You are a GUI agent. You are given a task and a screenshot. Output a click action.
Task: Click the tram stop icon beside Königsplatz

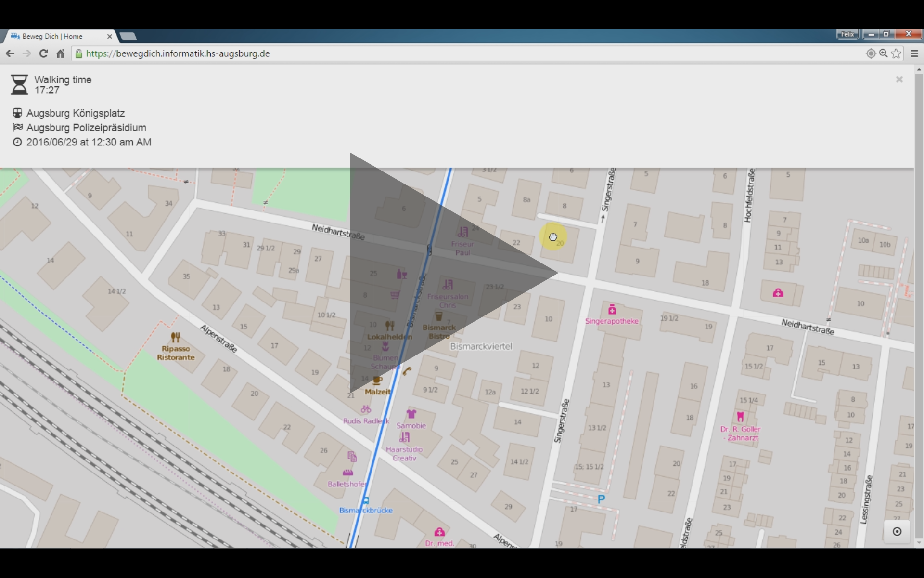pyautogui.click(x=17, y=113)
